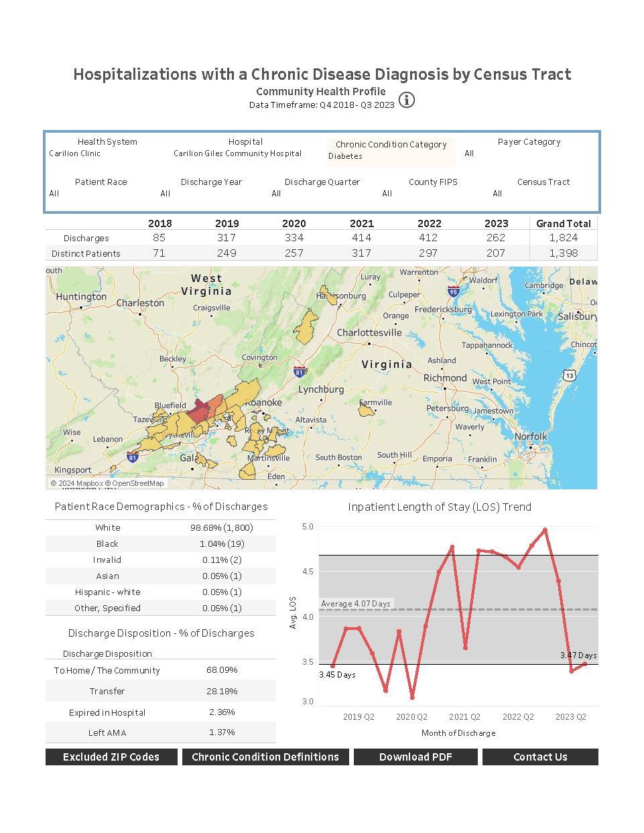Viewport: 644px width, 833px height.
Task: Select the Grand Total column header
Action: point(564,223)
